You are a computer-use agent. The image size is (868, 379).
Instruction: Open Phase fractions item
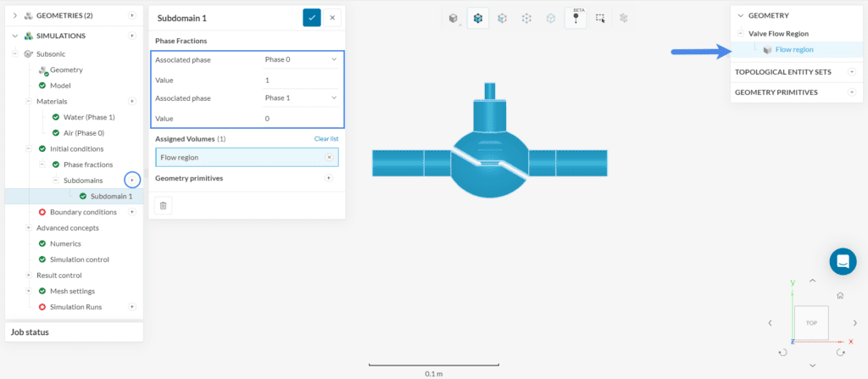[88, 164]
